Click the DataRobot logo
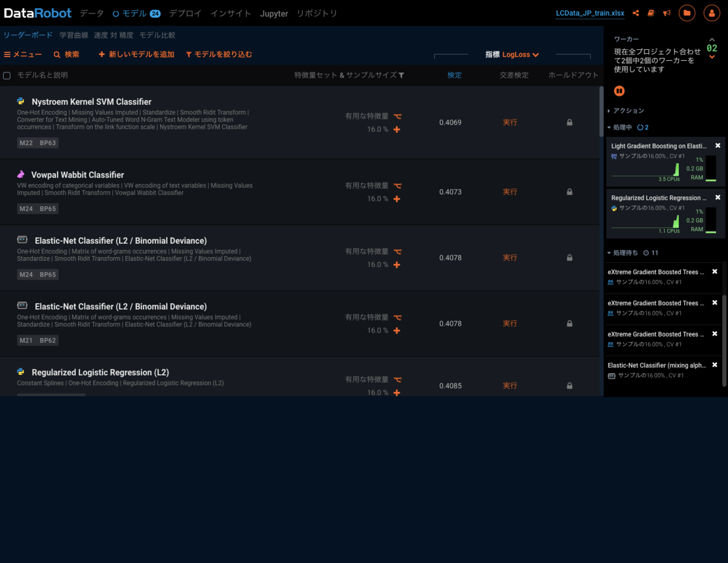The image size is (728, 563). 38,13
